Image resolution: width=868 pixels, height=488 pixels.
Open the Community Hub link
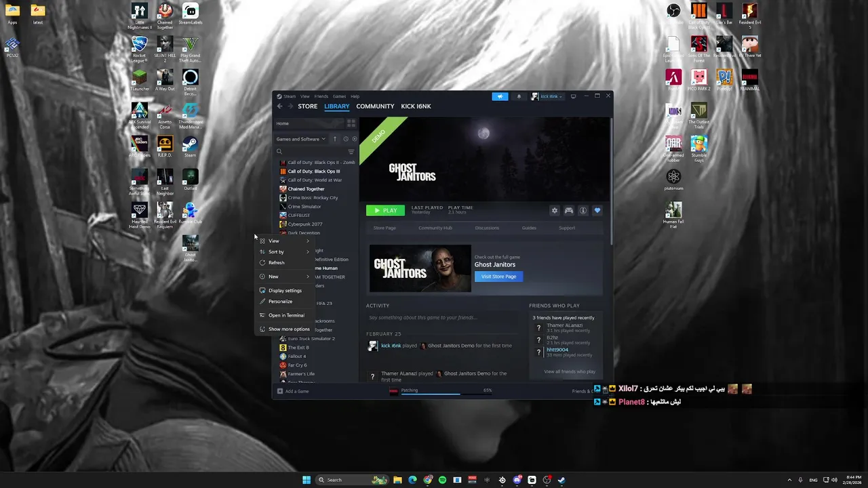(x=435, y=228)
